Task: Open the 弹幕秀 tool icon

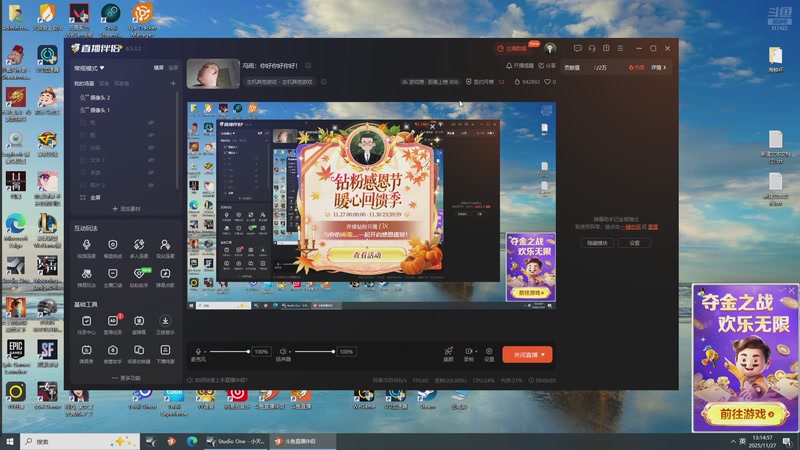Action: pyautogui.click(x=87, y=350)
